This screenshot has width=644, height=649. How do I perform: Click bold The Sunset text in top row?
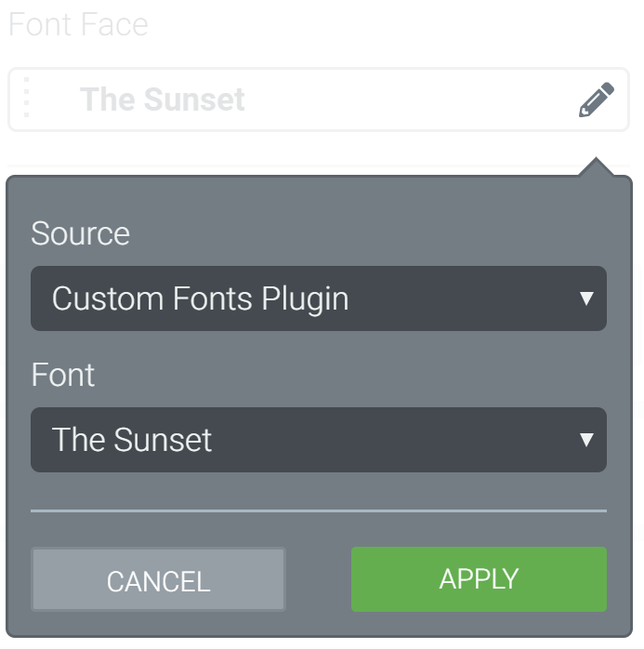(x=163, y=99)
